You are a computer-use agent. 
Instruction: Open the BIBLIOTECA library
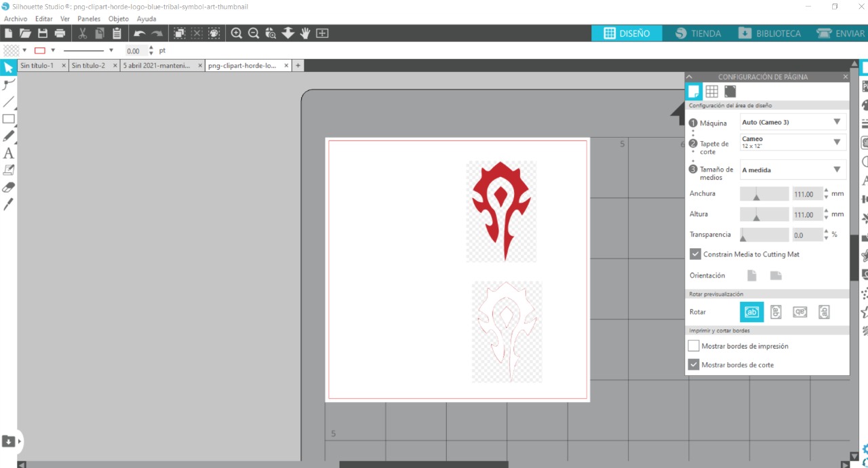click(x=769, y=33)
